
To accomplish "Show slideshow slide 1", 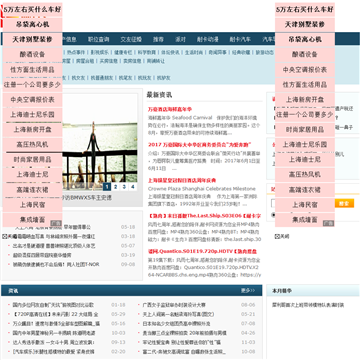I will (107, 187).
